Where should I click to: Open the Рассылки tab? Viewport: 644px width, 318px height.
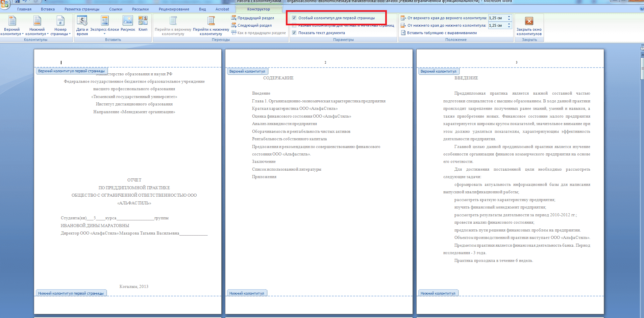140,9
